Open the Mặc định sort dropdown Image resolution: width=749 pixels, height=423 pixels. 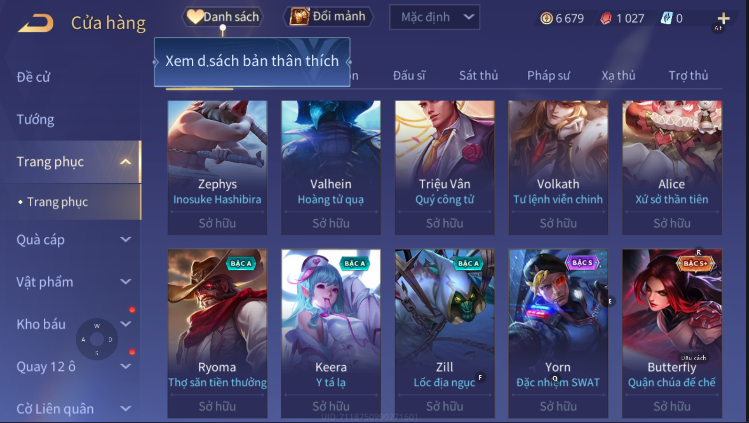(434, 17)
